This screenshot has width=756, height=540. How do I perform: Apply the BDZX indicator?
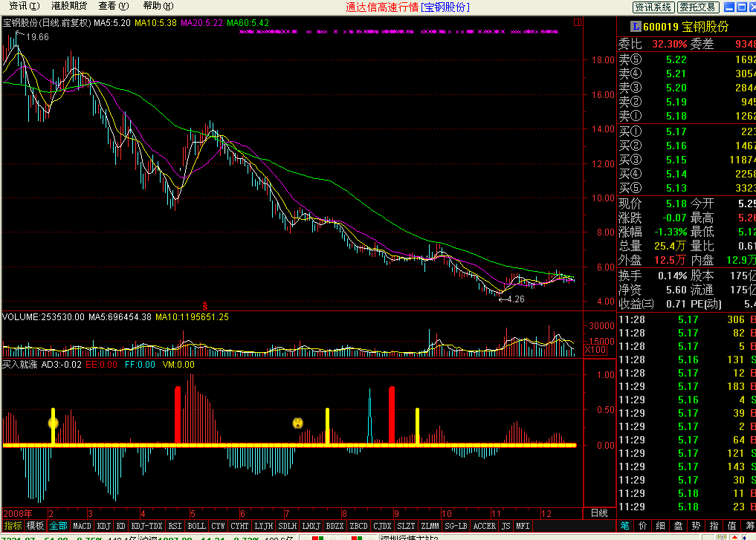point(335,526)
